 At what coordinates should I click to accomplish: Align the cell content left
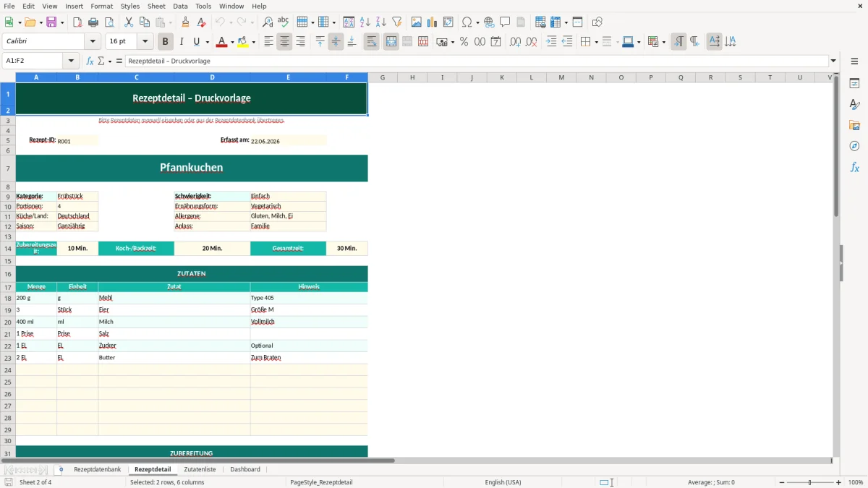point(268,42)
